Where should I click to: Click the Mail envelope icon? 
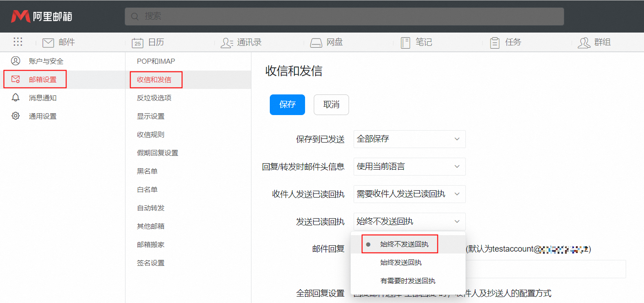click(48, 43)
